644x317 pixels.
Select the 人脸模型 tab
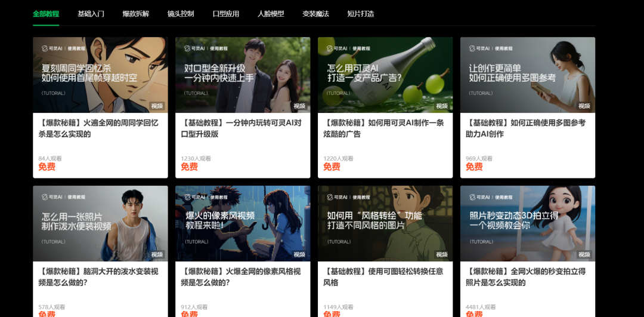pos(271,14)
